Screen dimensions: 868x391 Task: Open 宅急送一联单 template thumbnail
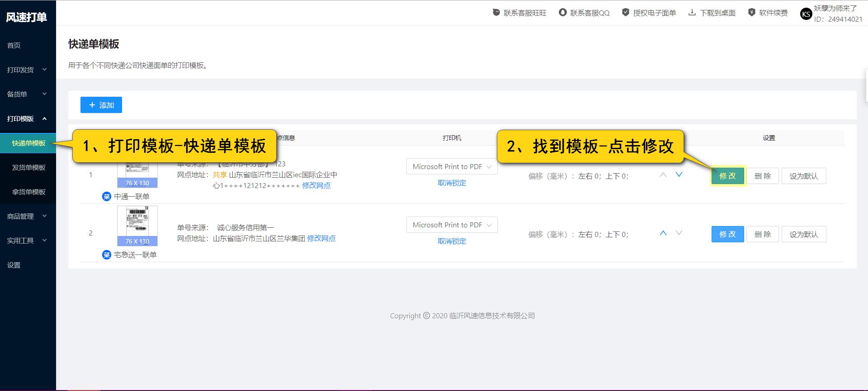click(x=137, y=226)
